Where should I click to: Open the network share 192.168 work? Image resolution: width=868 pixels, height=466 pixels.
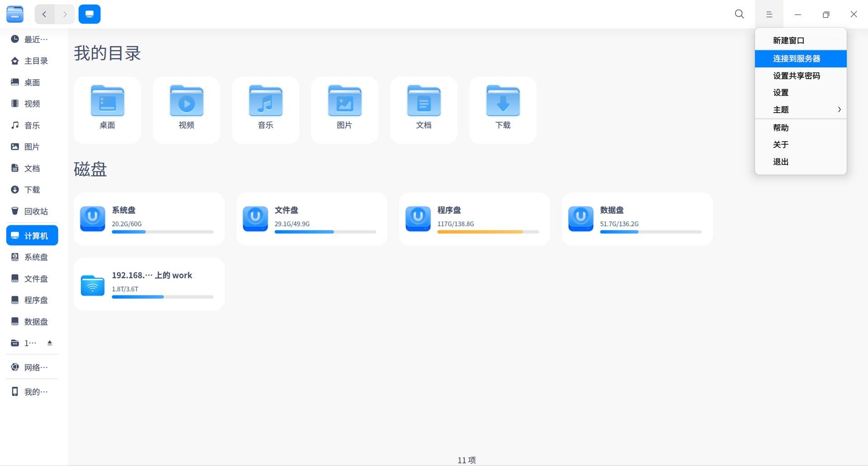[149, 284]
